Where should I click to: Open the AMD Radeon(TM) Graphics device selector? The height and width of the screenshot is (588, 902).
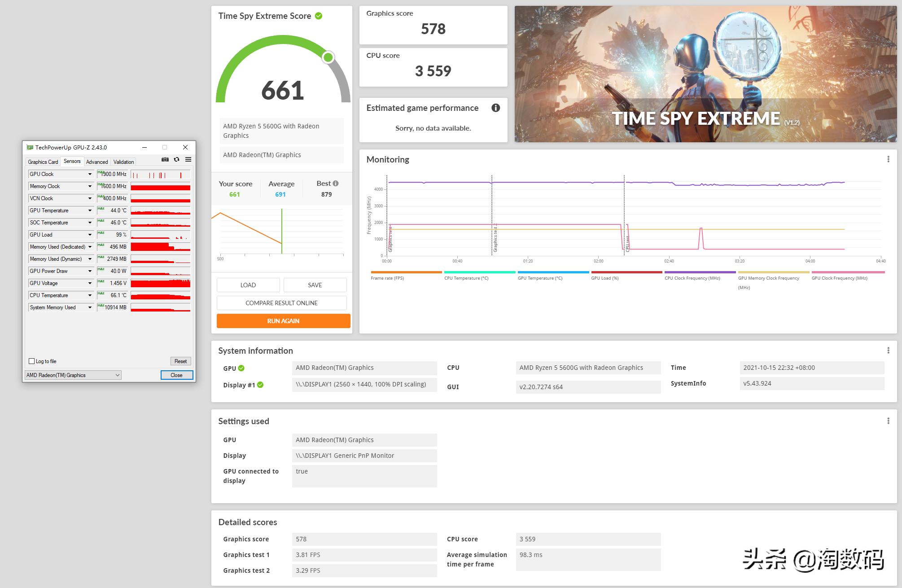[73, 375]
